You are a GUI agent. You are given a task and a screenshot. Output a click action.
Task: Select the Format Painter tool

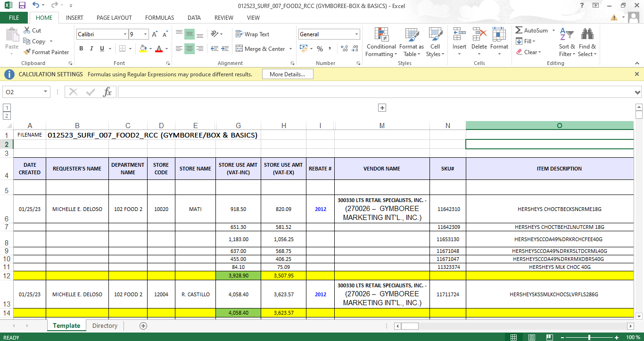pos(46,52)
